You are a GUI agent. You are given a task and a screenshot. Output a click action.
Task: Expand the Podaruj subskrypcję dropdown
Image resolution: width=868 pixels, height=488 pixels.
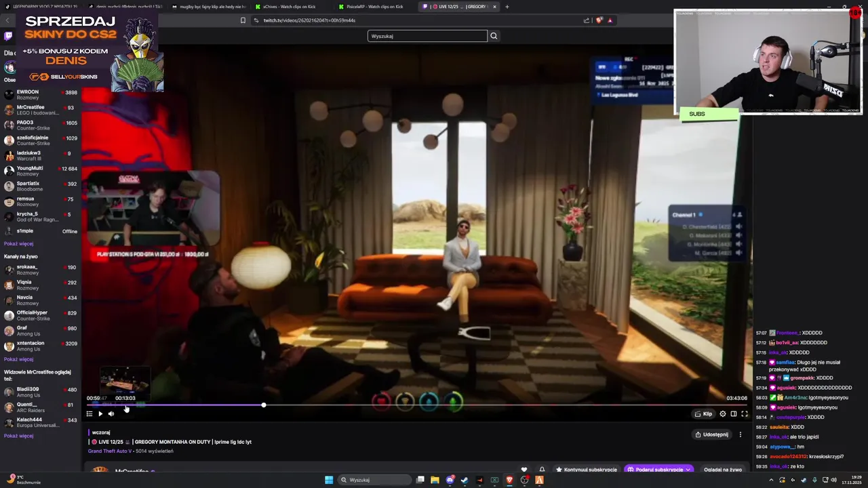tap(688, 469)
